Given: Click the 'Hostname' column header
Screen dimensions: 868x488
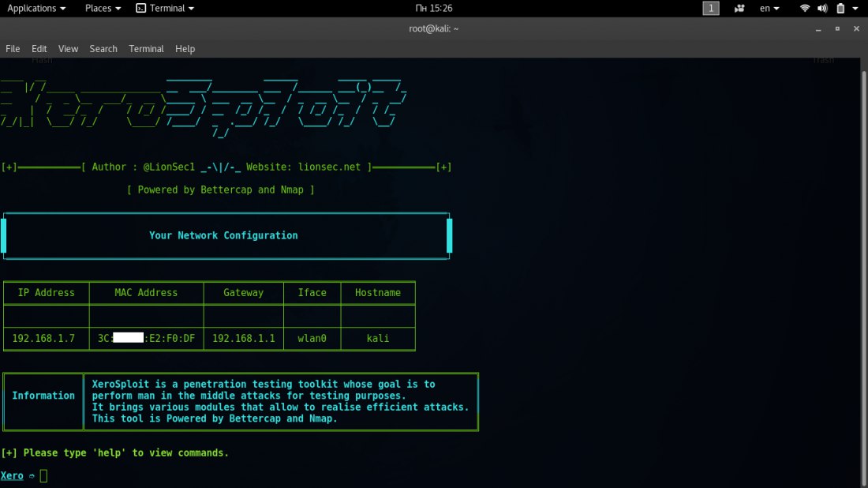Looking at the screenshot, I should pyautogui.click(x=378, y=292).
